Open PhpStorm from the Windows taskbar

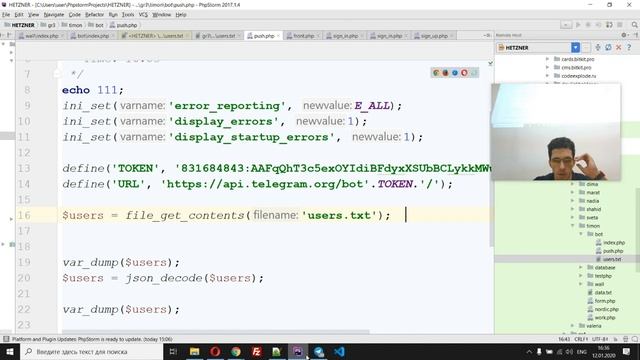pyautogui.click(x=298, y=351)
